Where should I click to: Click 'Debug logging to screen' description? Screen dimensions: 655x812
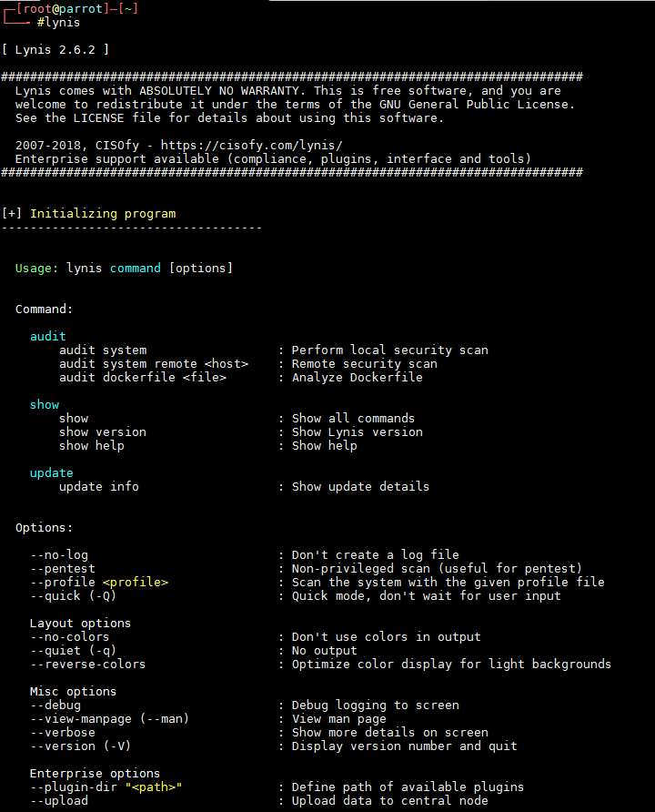(375, 705)
